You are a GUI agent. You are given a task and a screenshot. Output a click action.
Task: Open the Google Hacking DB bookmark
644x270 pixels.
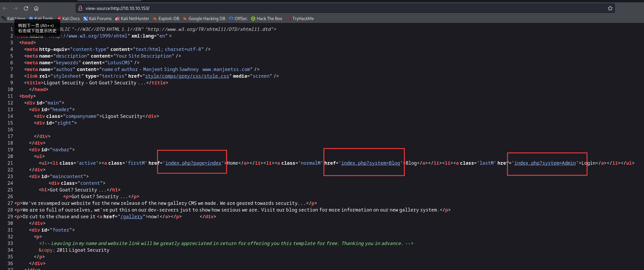click(x=204, y=19)
